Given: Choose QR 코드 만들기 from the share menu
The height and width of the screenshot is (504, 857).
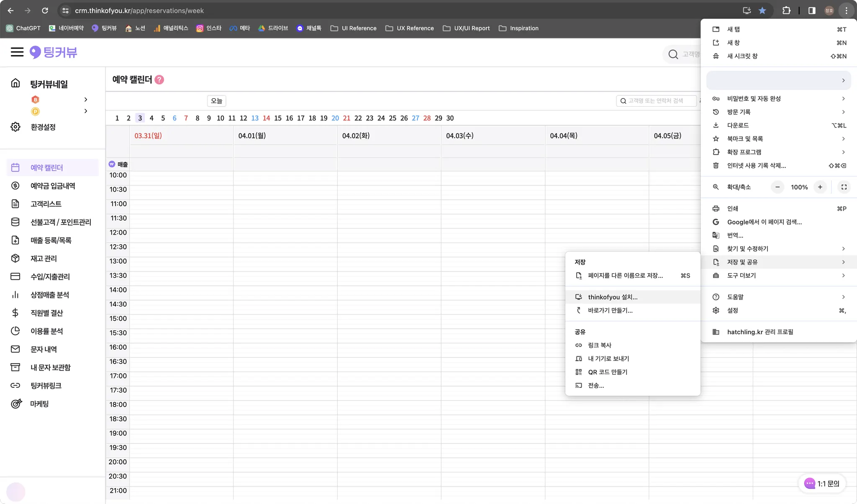Looking at the screenshot, I should [608, 372].
